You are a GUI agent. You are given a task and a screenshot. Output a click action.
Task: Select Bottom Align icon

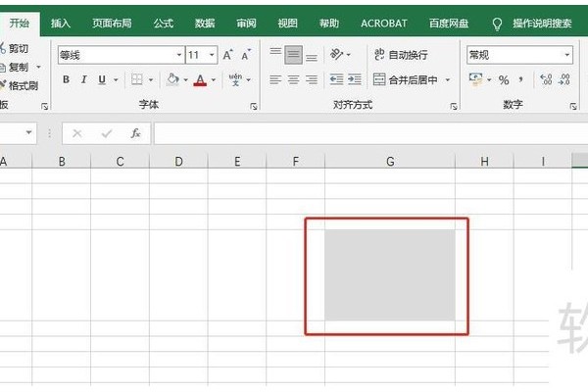coord(312,58)
